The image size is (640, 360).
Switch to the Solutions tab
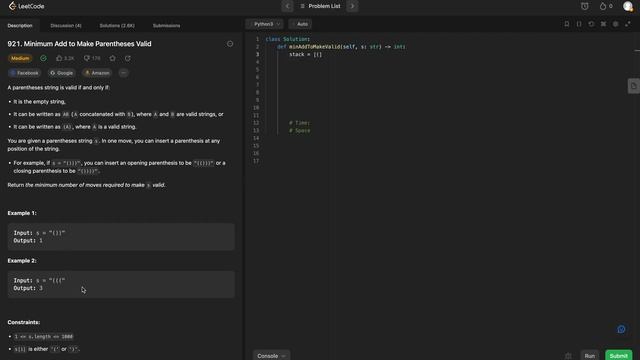click(x=117, y=25)
